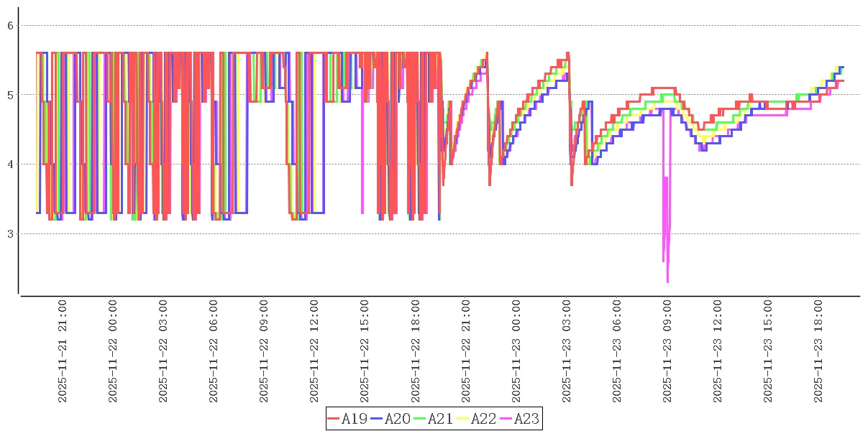Image resolution: width=868 pixels, height=431 pixels.
Task: Select the 2025-11-23 09:00 x-axis label
Action: (x=667, y=351)
